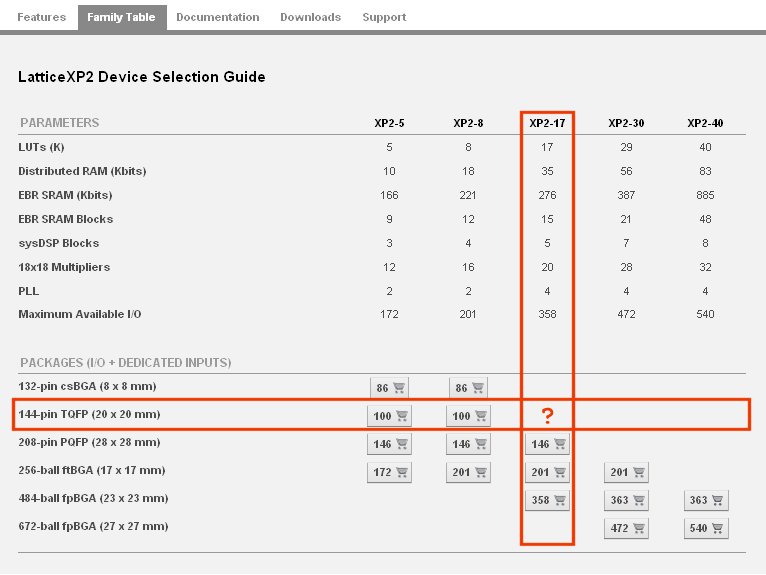766x575 pixels.
Task: Buy XP2-5 in 256-ball ftBGA package
Action: click(x=389, y=472)
